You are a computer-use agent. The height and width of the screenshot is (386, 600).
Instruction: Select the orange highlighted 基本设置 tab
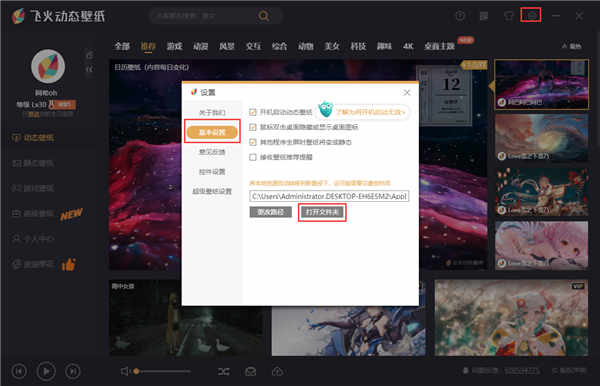point(212,132)
